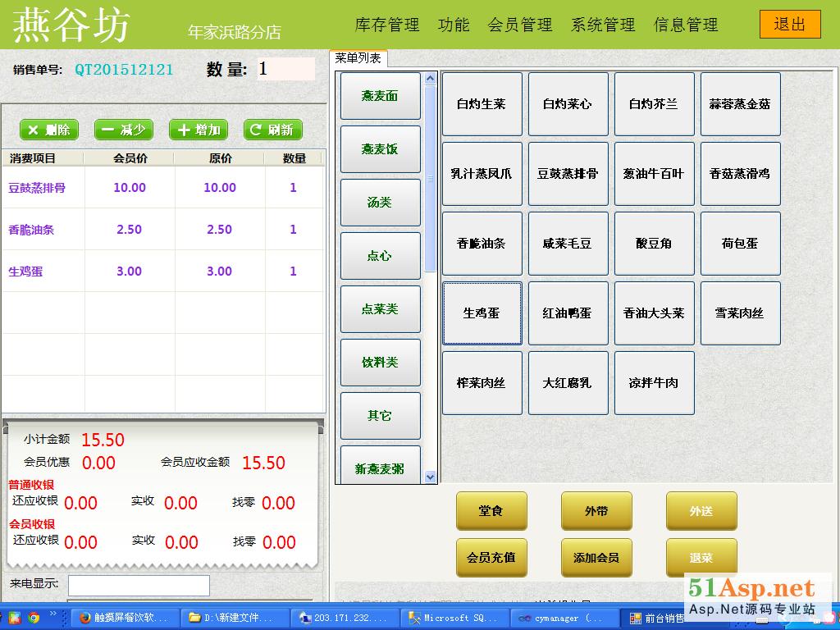Click the orange 退出 exit button
The height and width of the screenshot is (630, 840).
(789, 25)
